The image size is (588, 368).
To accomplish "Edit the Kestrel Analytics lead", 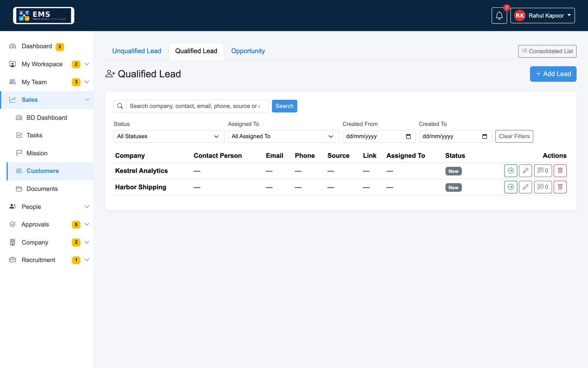I will tap(526, 171).
